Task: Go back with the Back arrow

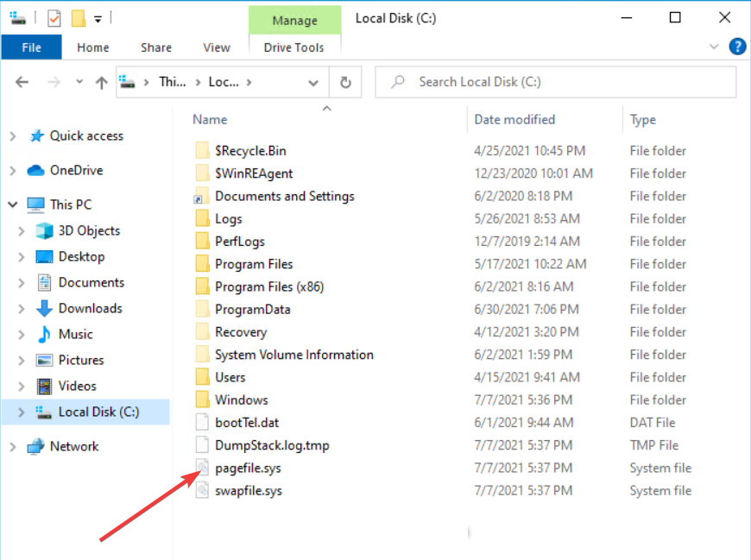Action: pos(22,82)
